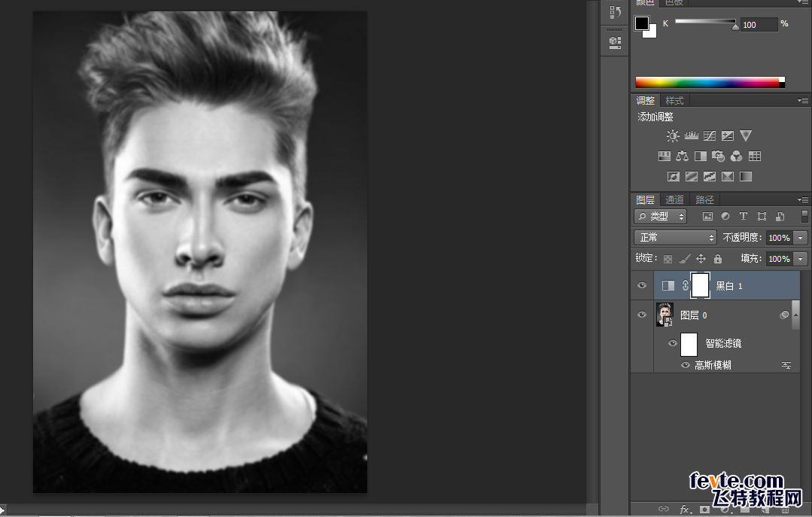The image size is (812, 517).
Task: Toggle visibility of 高斯模糊 filter
Action: 685,365
